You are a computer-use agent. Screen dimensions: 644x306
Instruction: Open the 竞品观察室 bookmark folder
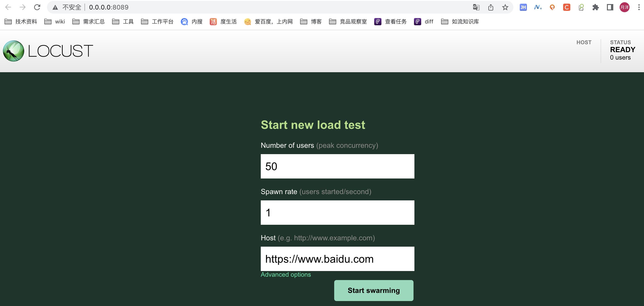348,22
